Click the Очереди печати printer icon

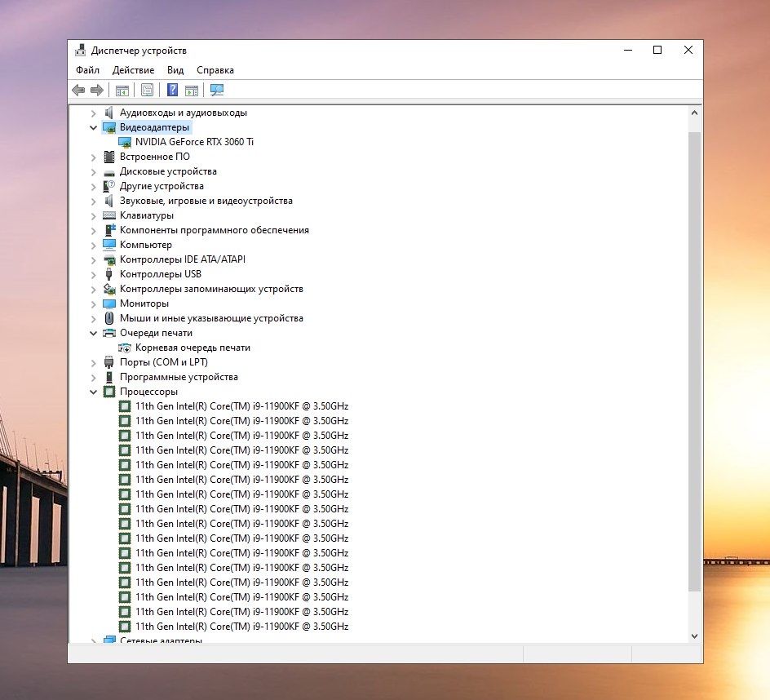pos(109,333)
